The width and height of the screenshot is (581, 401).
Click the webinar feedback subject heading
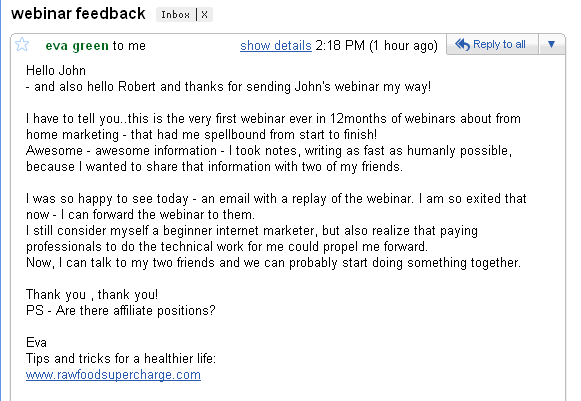(78, 14)
